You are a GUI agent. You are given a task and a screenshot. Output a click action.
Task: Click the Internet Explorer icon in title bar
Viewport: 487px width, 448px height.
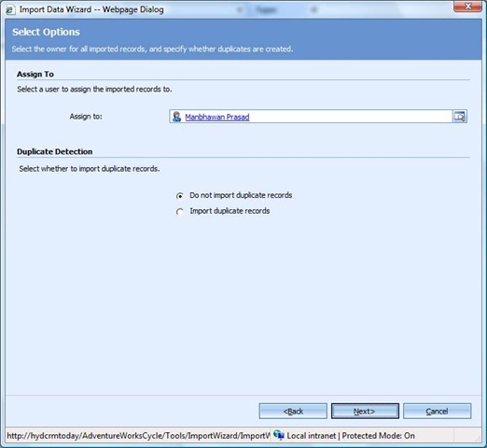[10, 9]
